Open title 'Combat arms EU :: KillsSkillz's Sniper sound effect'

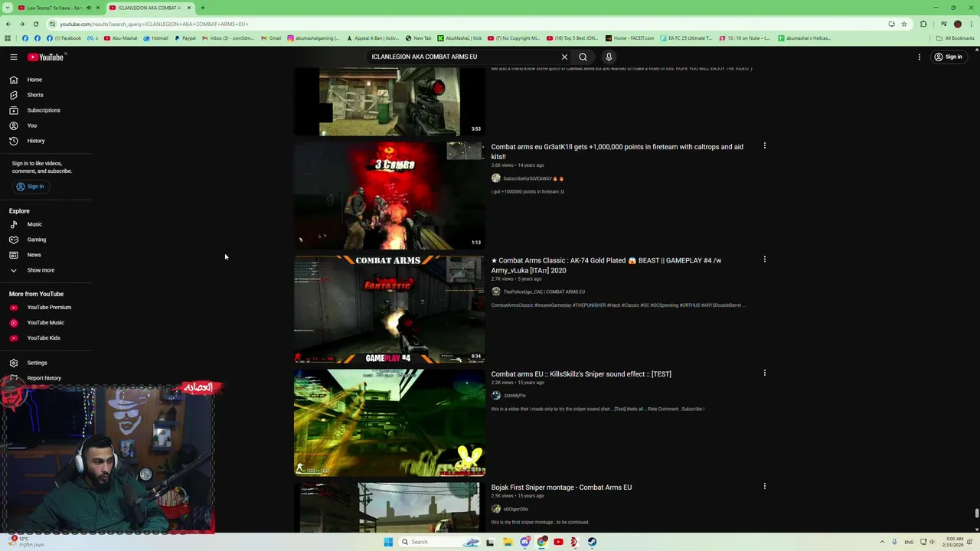581,374
